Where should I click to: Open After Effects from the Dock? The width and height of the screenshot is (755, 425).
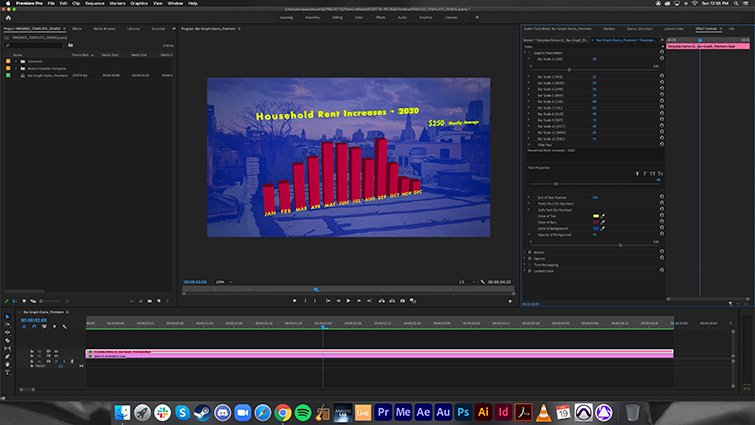(423, 411)
